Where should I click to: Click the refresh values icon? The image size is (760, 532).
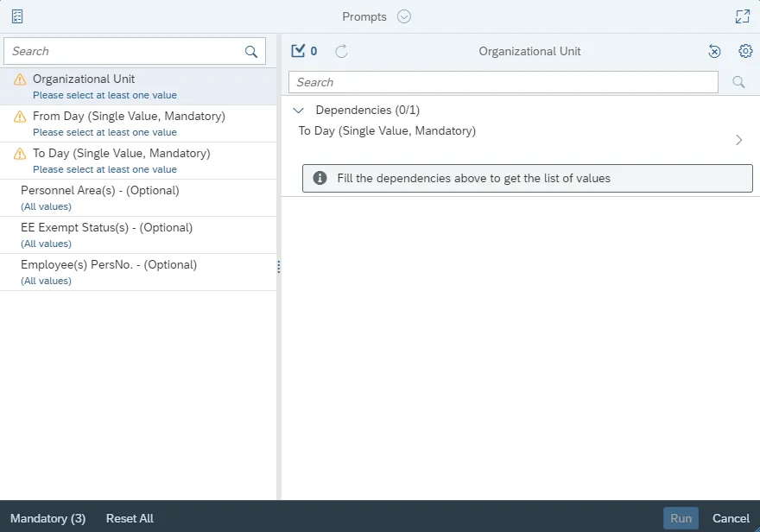(x=341, y=51)
